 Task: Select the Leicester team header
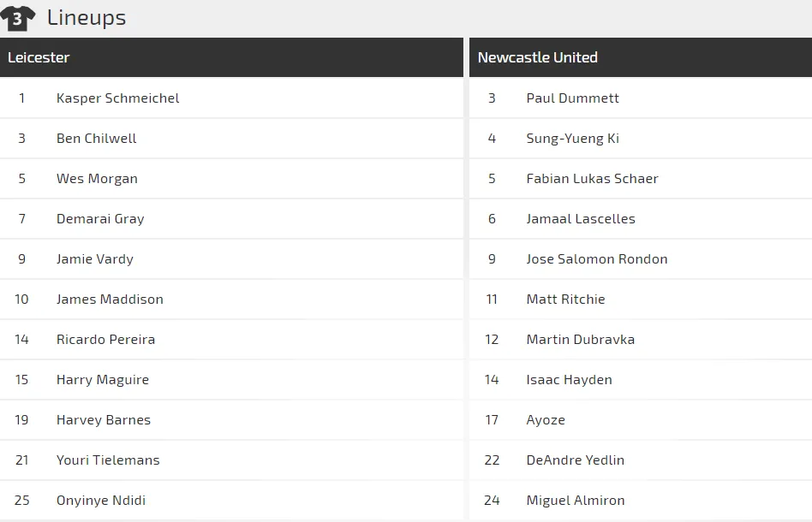[x=39, y=57]
